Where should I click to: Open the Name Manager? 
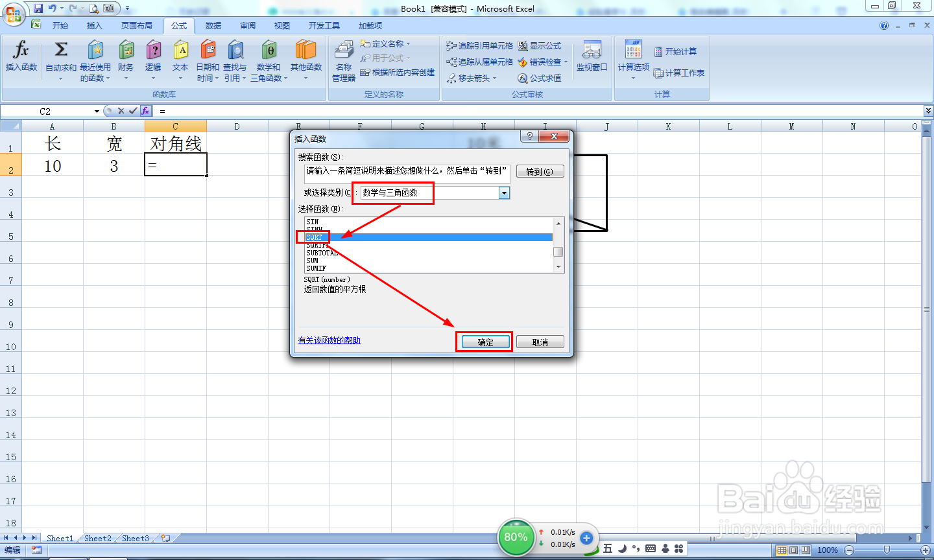coord(344,60)
